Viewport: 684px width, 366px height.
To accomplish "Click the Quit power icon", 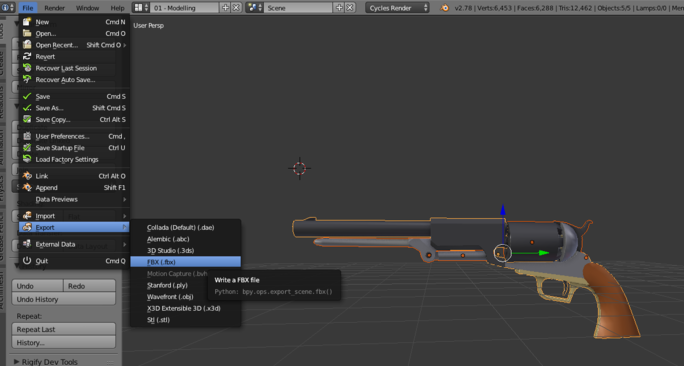I will (27, 260).
